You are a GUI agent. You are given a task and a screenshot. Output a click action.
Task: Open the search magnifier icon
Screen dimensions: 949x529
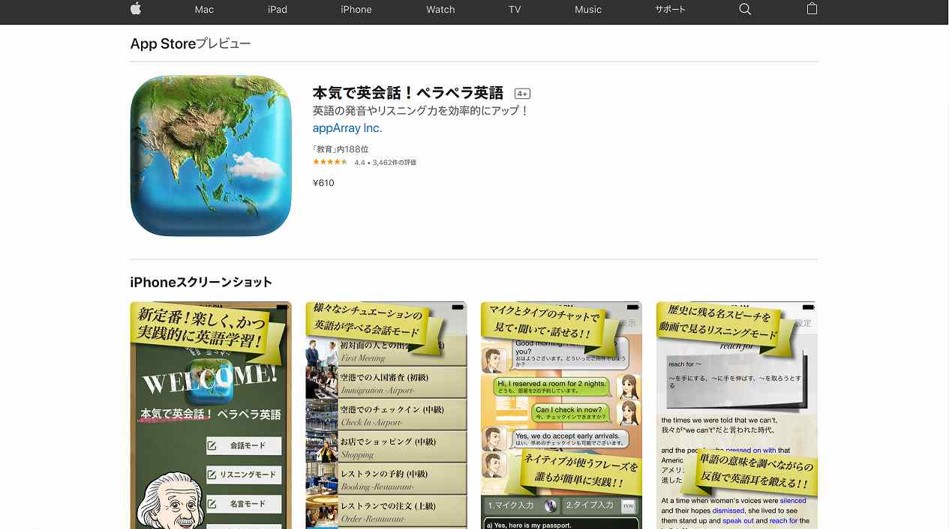[x=745, y=9]
